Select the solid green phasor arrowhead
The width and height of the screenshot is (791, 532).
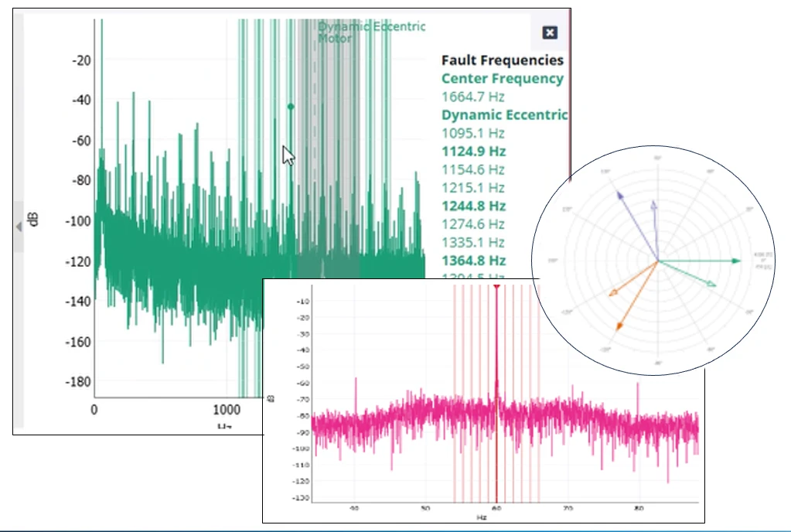coord(735,261)
